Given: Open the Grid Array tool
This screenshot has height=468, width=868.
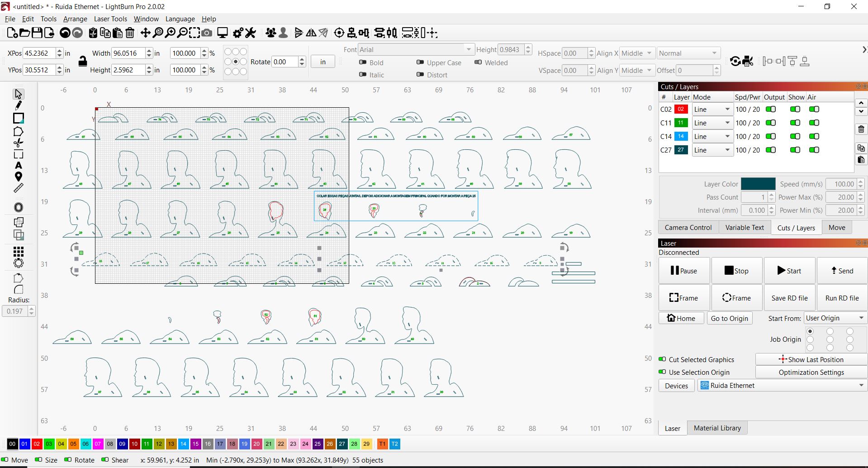Looking at the screenshot, I should 18,252.
